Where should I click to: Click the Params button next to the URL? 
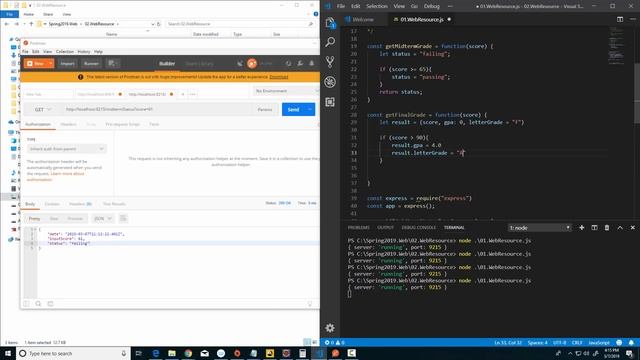[265, 109]
